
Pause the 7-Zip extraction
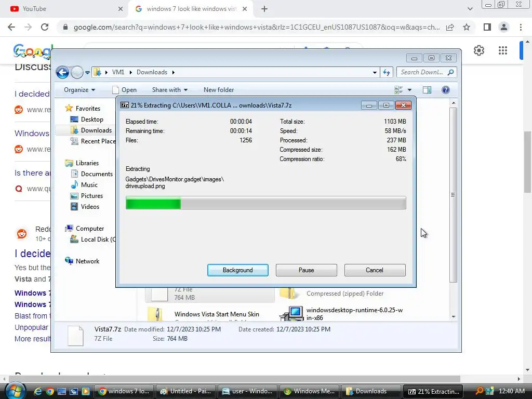(306, 270)
